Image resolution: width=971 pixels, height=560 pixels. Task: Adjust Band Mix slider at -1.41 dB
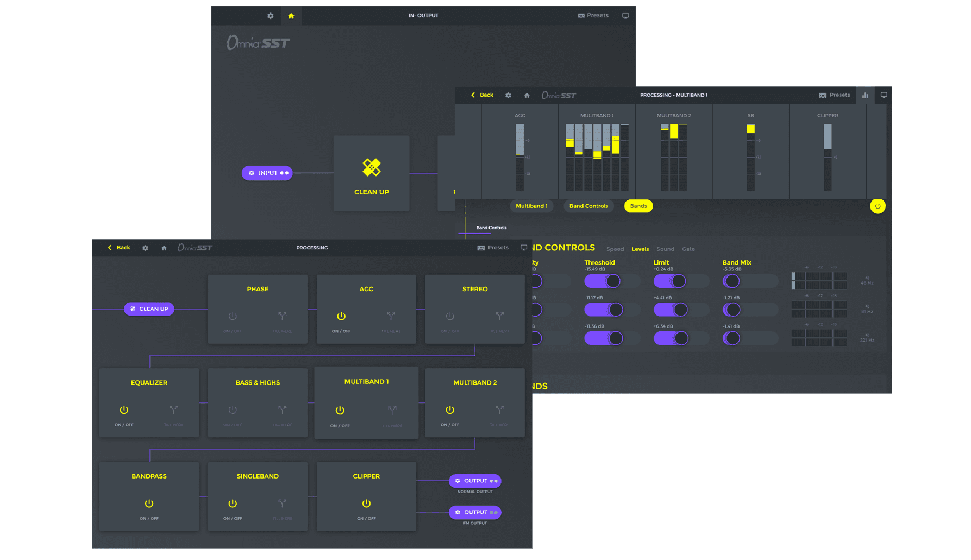[750, 338]
